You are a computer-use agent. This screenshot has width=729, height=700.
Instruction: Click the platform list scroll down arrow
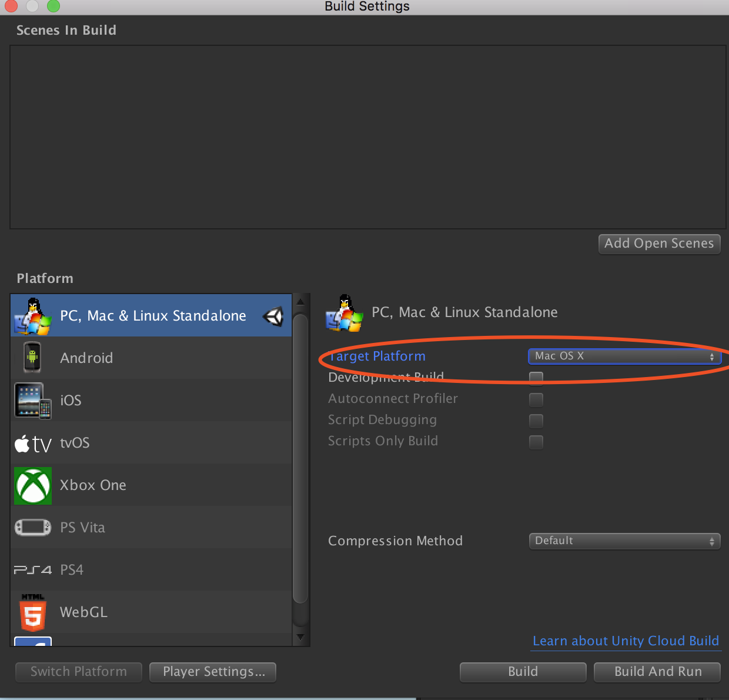[x=300, y=637]
